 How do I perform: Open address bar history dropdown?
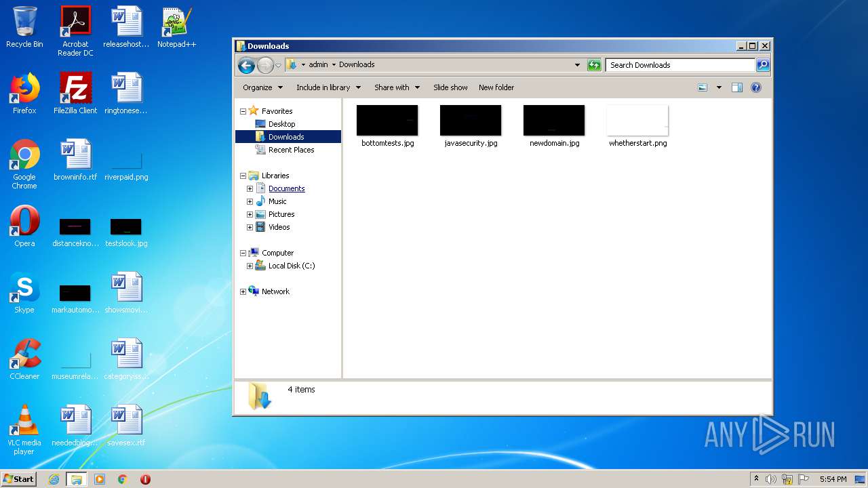pyautogui.click(x=577, y=65)
